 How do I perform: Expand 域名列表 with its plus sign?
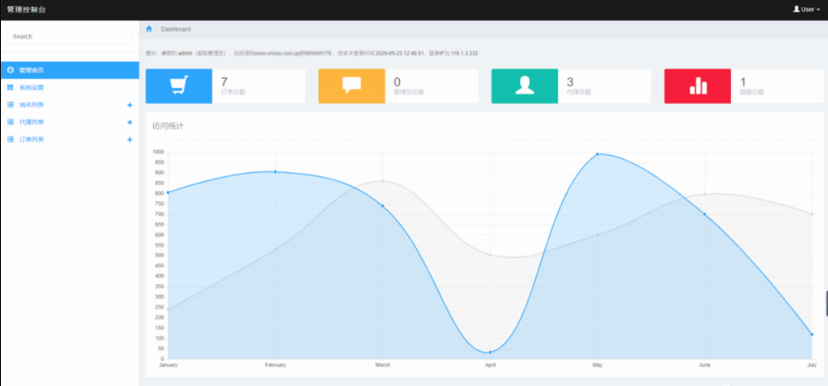click(x=129, y=105)
